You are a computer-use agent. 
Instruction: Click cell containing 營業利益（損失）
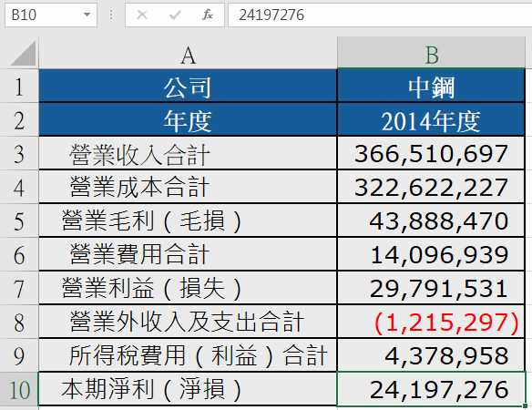pos(188,288)
